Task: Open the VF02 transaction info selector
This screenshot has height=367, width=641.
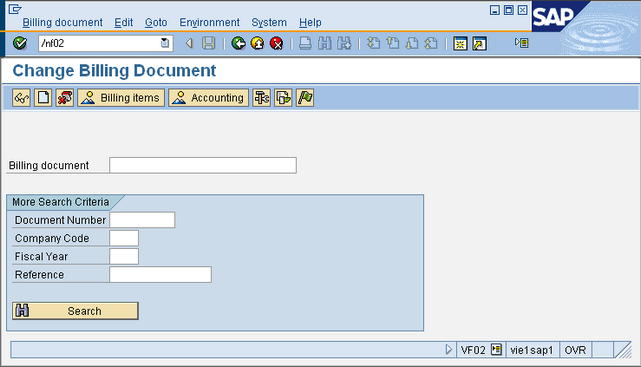Action: tap(496, 350)
